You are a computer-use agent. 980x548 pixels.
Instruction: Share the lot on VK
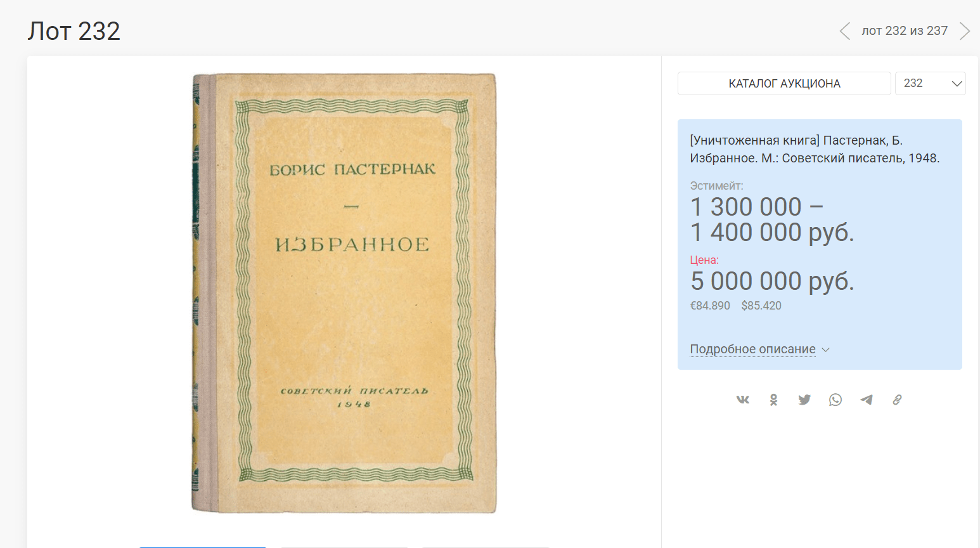(743, 400)
